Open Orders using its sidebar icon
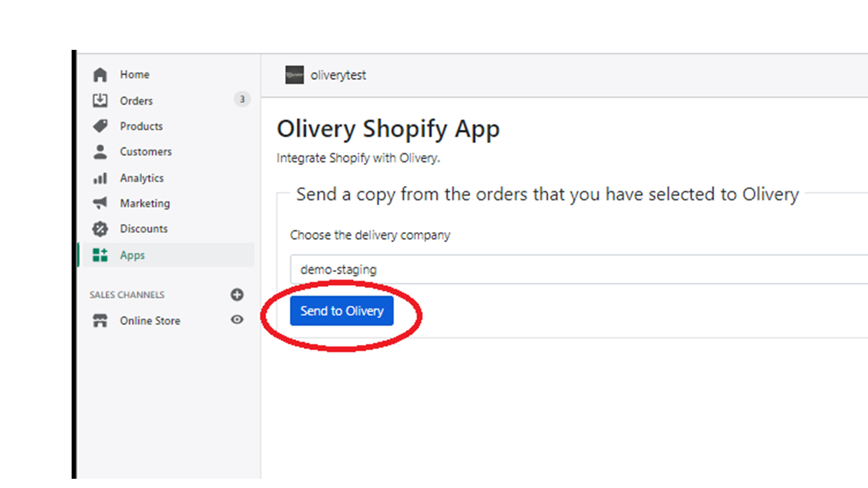The height and width of the screenshot is (488, 868). tap(100, 100)
